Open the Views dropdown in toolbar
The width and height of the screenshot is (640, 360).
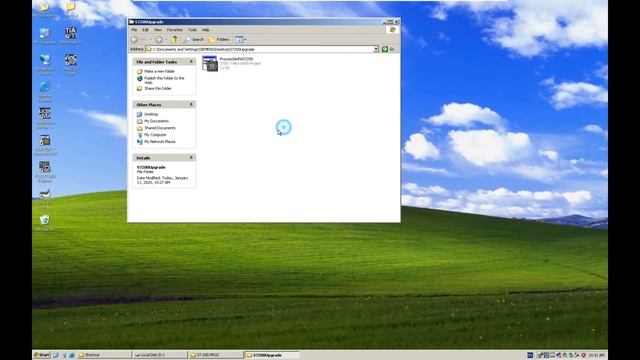pos(240,39)
